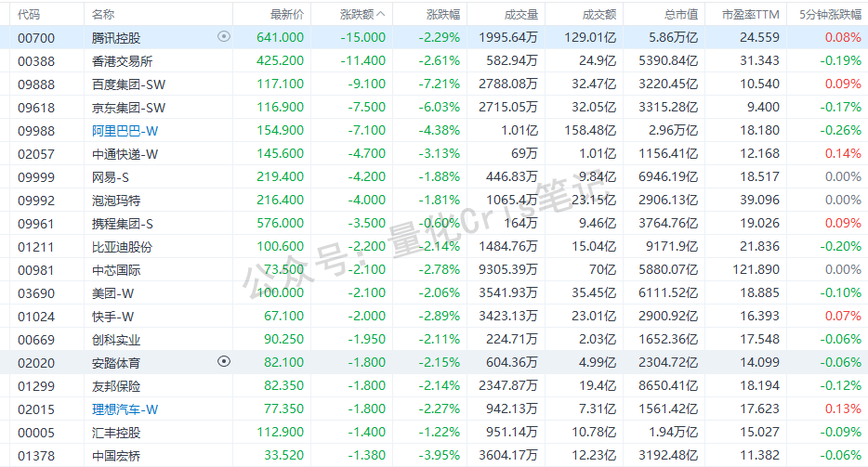Select 友邦保险 stock name
This screenshot has height=467, width=868.
pyautogui.click(x=116, y=386)
